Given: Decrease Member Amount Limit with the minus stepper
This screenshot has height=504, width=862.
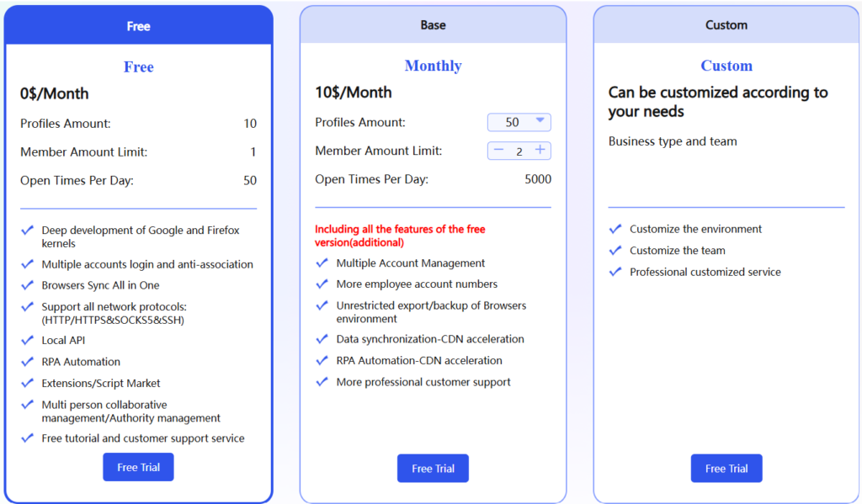Looking at the screenshot, I should (x=498, y=151).
